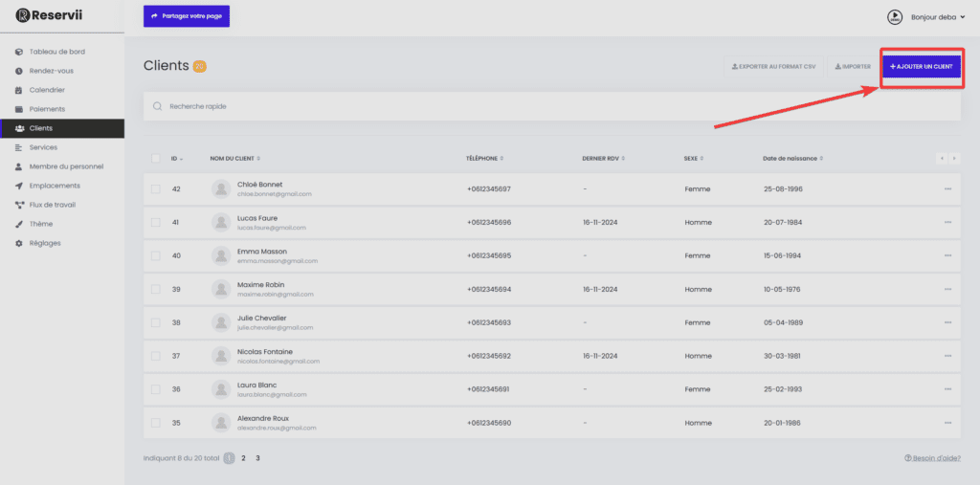Open the Besoin d'aide link
980x485 pixels.
point(932,458)
